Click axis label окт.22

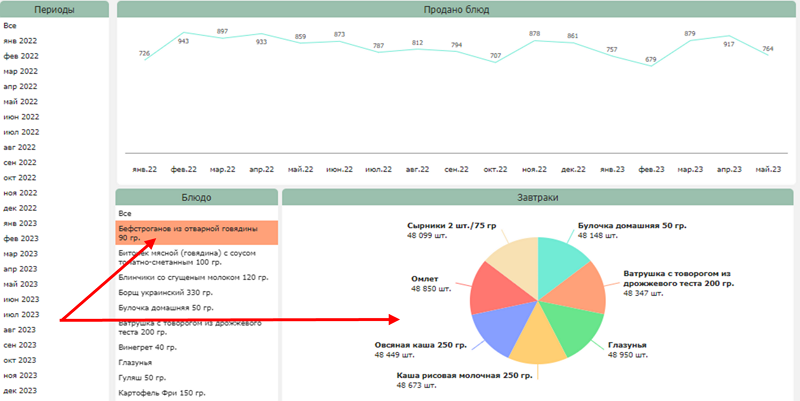(495, 169)
